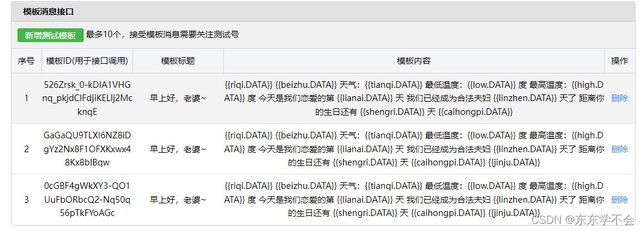
Task: Click title 早上好，老婆~ in third row
Action: pos(178,200)
